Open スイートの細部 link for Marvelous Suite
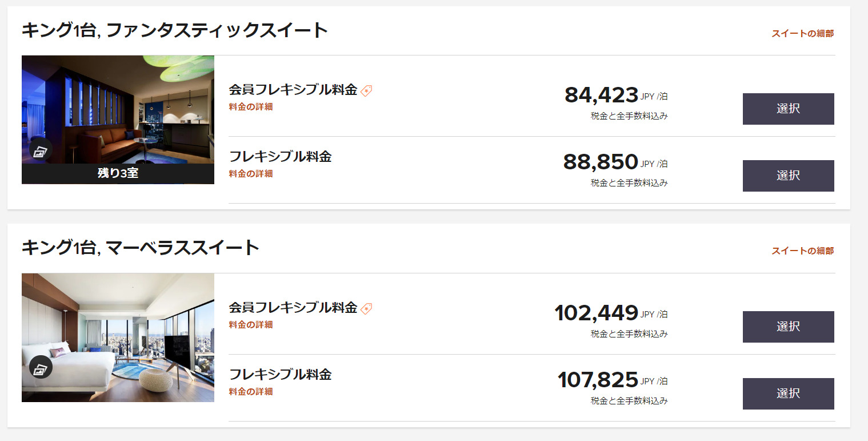The height and width of the screenshot is (441, 868). point(802,251)
